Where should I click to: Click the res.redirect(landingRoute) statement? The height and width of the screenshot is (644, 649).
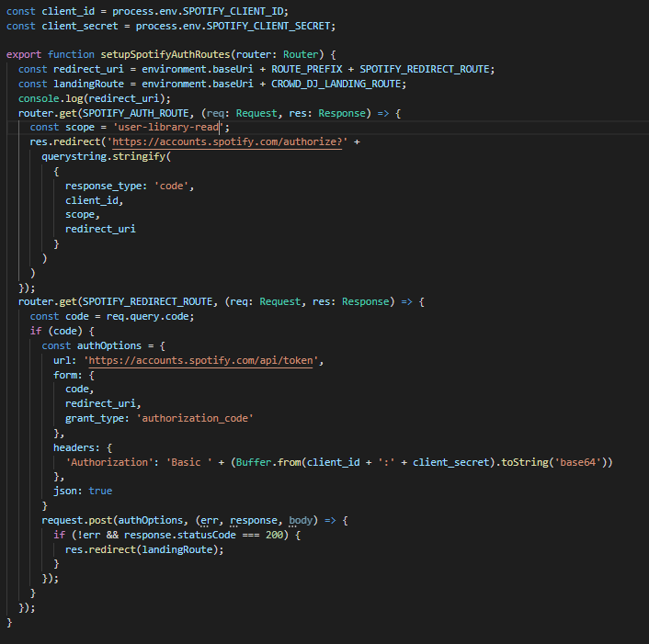point(144,549)
